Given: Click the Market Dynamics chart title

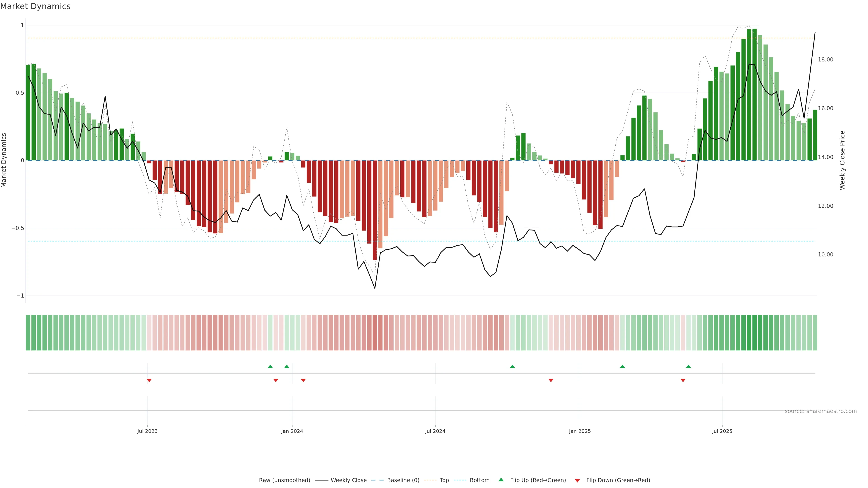Looking at the screenshot, I should 35,6.
